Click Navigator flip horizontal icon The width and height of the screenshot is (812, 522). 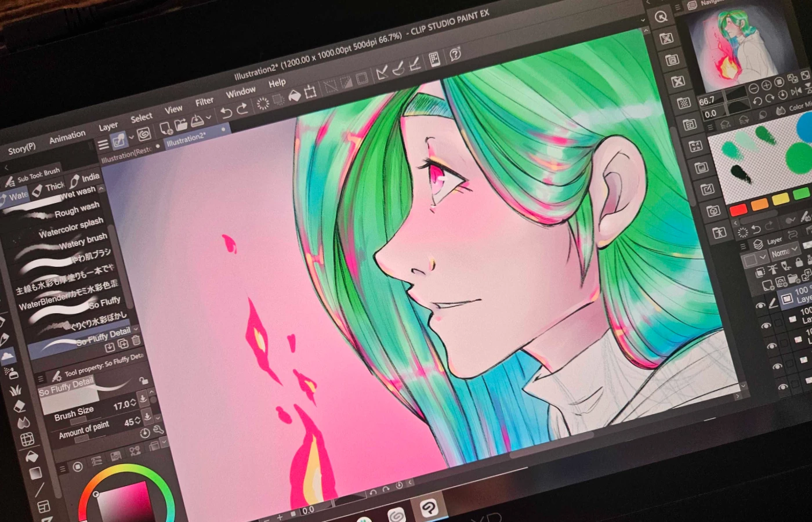[796, 90]
